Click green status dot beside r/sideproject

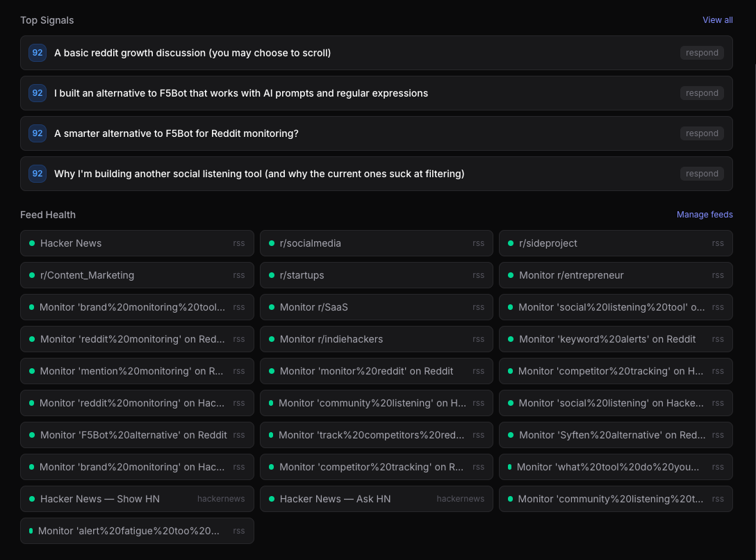coord(511,243)
